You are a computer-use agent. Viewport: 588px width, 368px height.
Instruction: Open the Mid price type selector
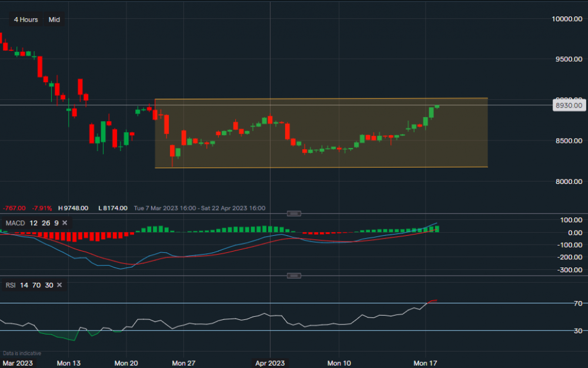[x=54, y=19]
